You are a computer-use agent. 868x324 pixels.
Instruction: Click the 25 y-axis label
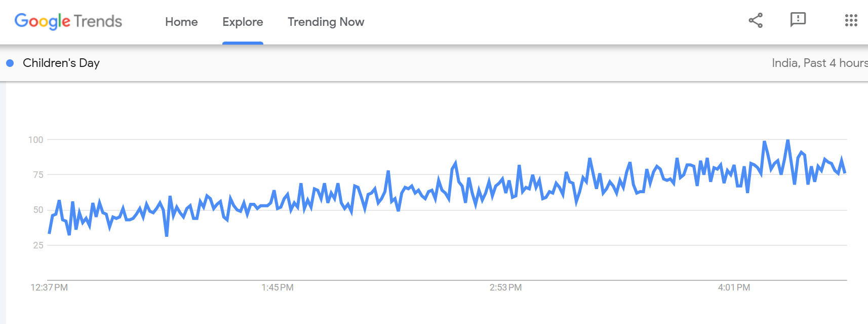(38, 245)
